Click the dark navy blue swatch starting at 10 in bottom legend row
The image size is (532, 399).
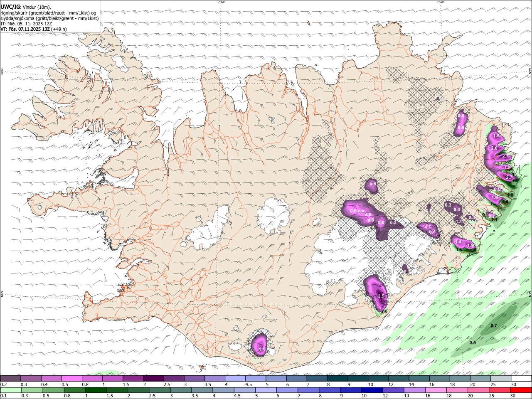click(x=371, y=390)
